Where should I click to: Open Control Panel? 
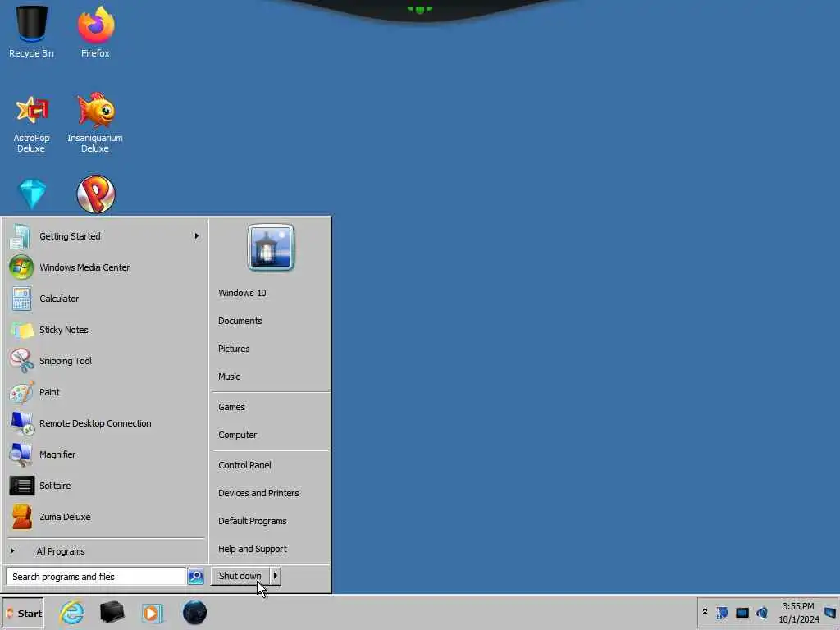pos(244,466)
